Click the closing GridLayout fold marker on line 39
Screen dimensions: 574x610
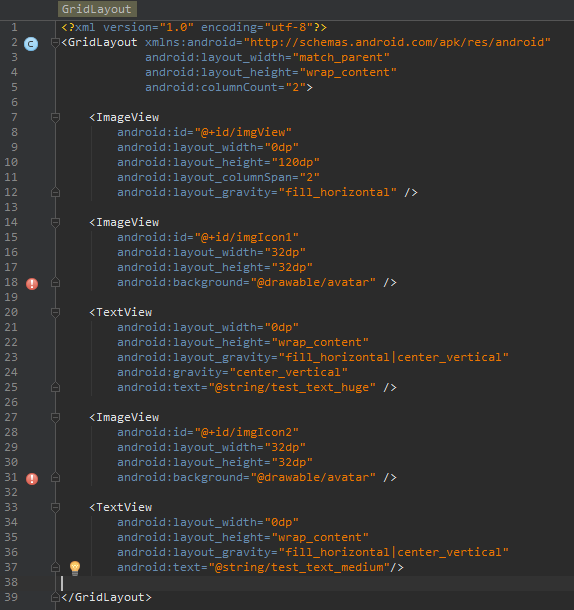(x=55, y=597)
